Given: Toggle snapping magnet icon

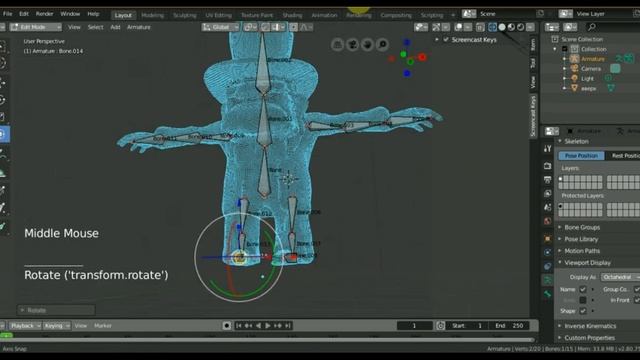Looking at the screenshot, I should coord(265,27).
